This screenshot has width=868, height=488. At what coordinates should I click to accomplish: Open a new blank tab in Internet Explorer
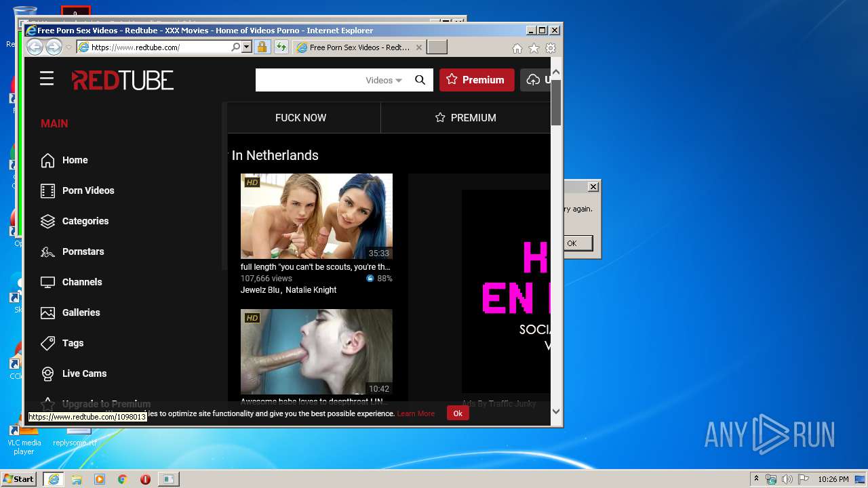coord(437,47)
